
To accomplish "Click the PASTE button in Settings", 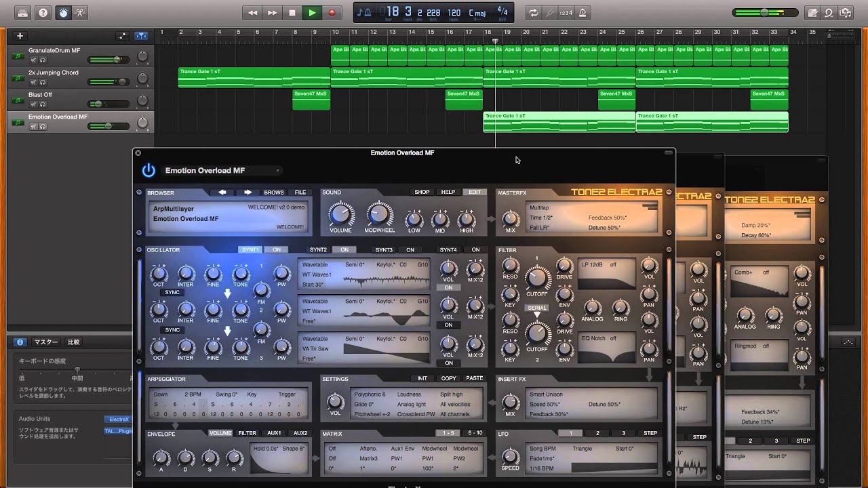I will pos(475,378).
